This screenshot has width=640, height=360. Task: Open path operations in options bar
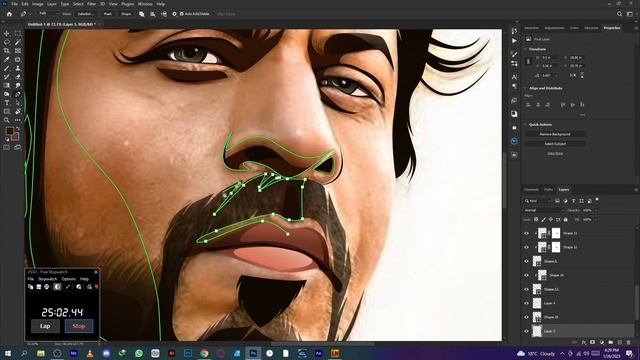click(x=142, y=14)
